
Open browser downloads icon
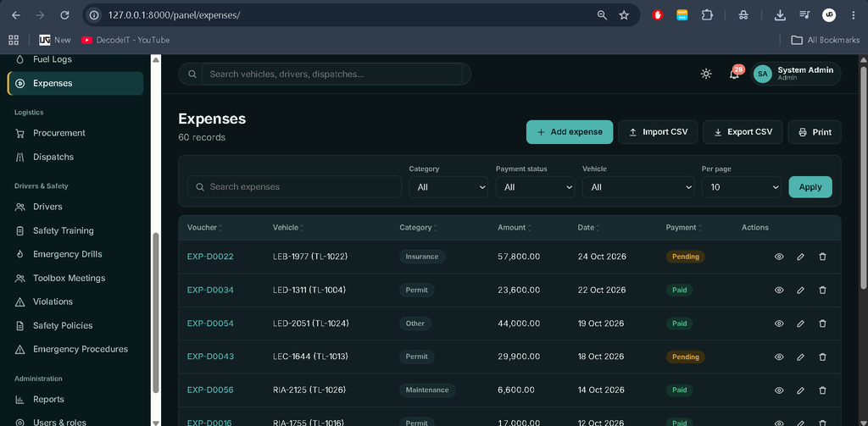(x=780, y=15)
